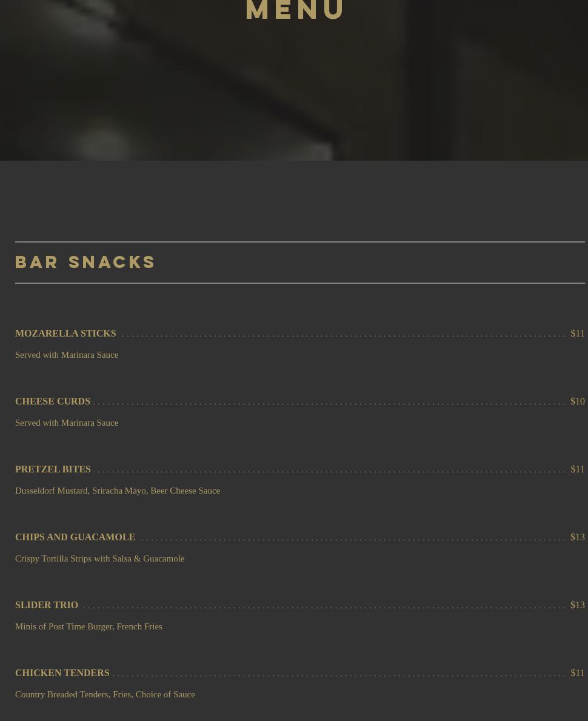Click the Pretzel Bites $11 price
Viewport: 588px width, 721px height.
[577, 469]
